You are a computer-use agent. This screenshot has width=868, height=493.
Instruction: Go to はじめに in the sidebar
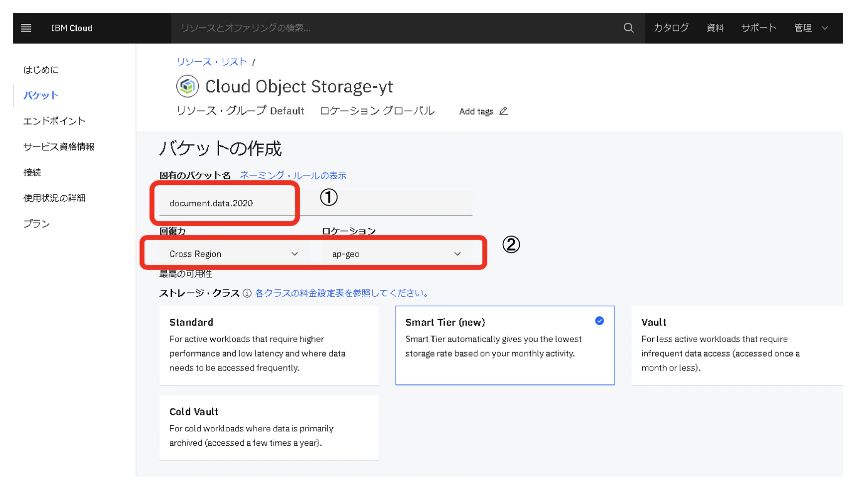(41, 70)
